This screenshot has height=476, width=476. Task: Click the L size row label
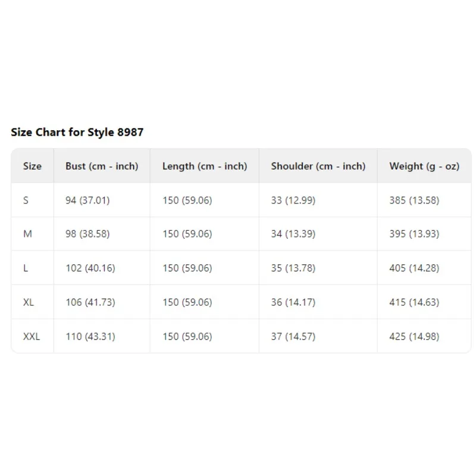point(26,268)
